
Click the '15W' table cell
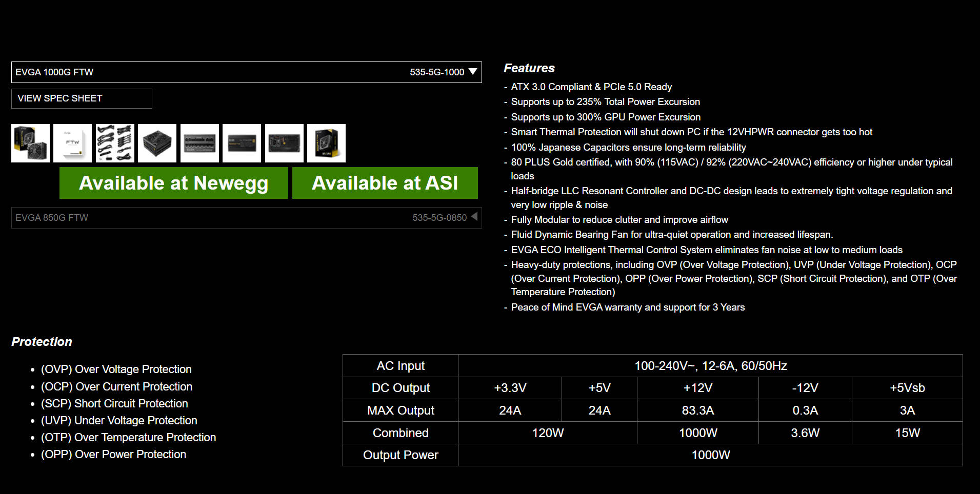[907, 433]
